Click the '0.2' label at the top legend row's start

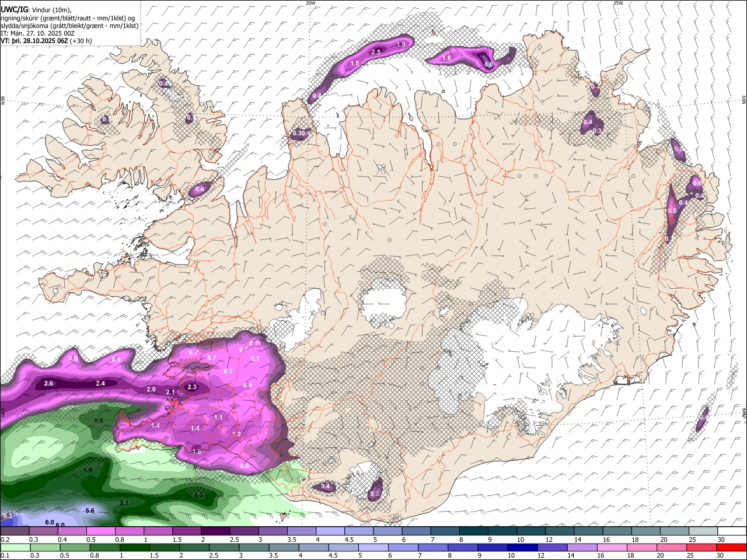click(4, 540)
